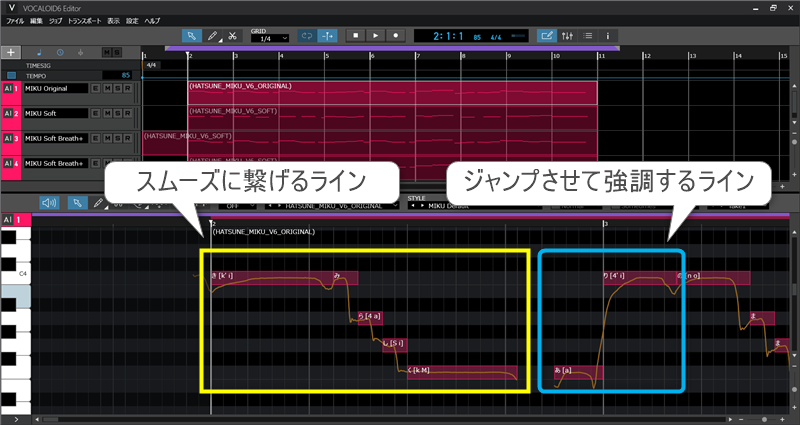Toggle global mute M button above tracks
The image size is (800, 425).
[x=107, y=53]
